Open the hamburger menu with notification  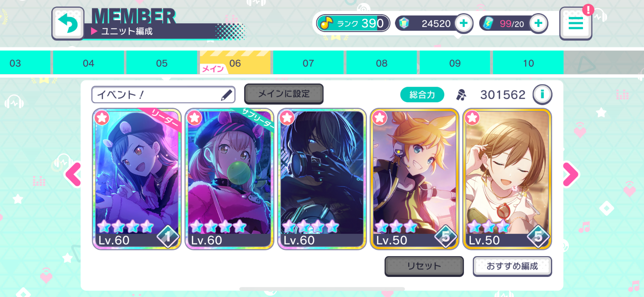[x=576, y=24]
